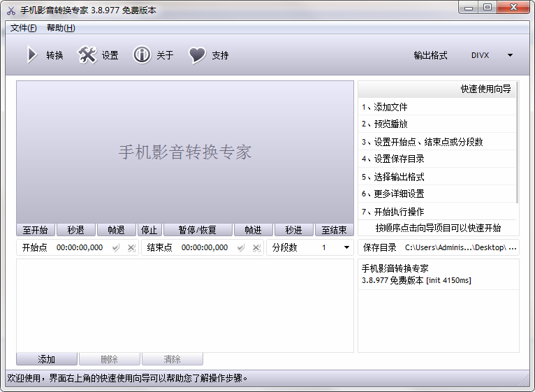Select wizard step 1、添加文件
This screenshot has height=392, width=535.
coord(437,107)
